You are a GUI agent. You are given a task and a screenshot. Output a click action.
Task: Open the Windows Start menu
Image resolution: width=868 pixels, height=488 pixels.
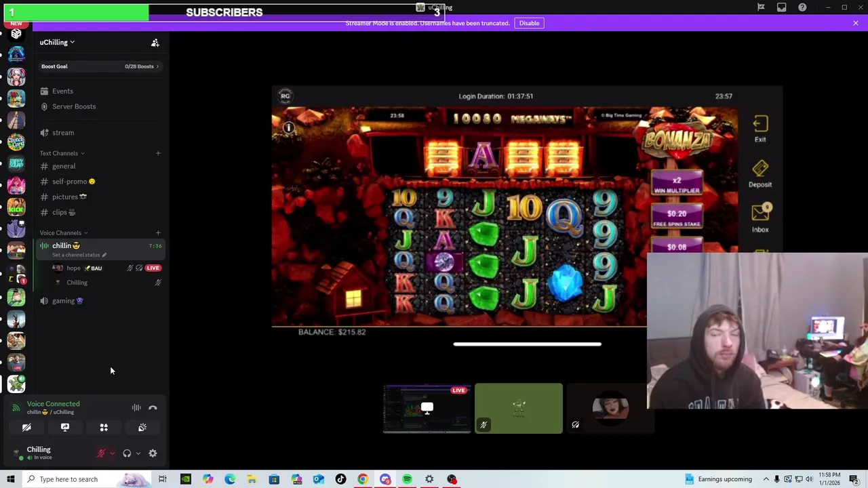(11, 479)
